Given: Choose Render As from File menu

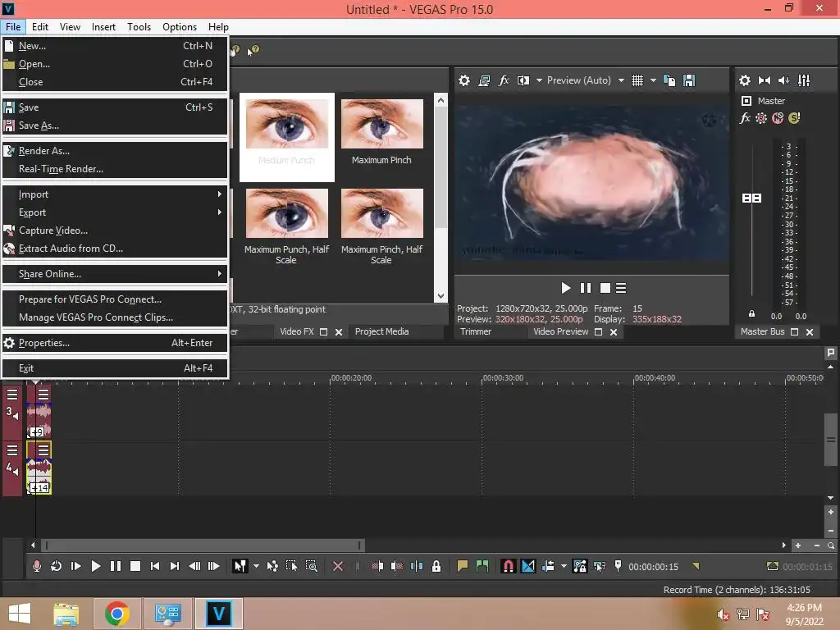Looking at the screenshot, I should click(115, 151).
